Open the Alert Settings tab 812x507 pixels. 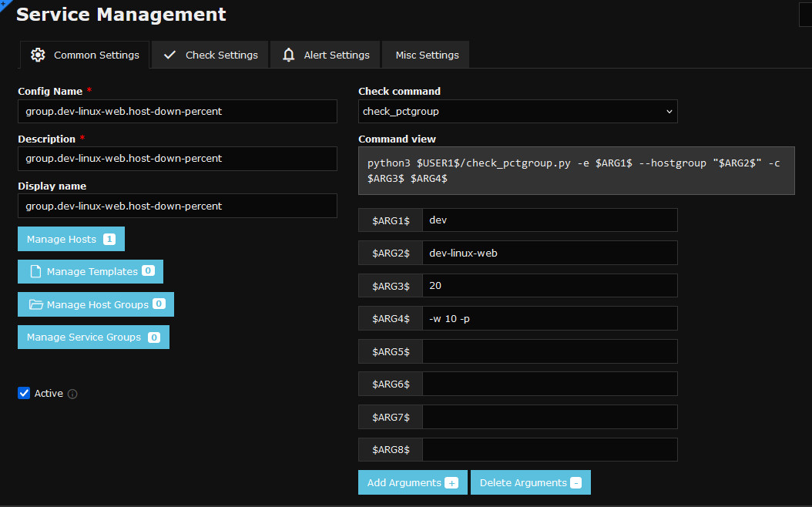(325, 55)
